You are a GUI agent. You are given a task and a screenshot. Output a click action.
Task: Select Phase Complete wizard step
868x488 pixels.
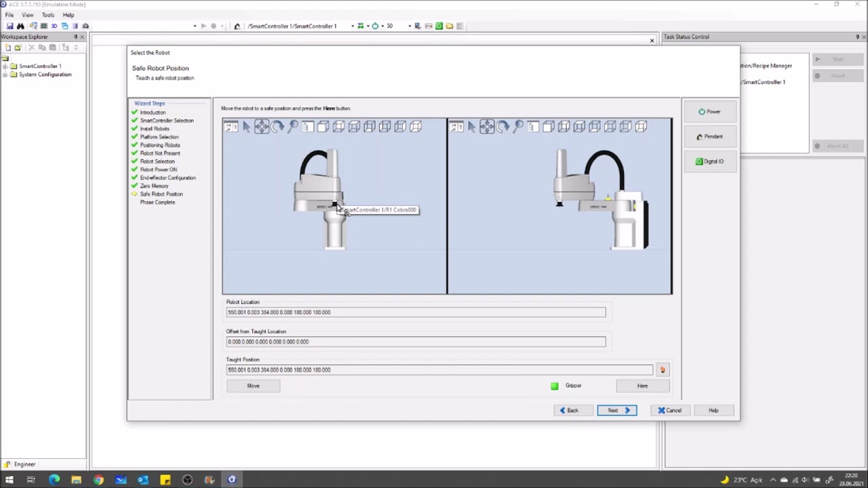coord(157,202)
